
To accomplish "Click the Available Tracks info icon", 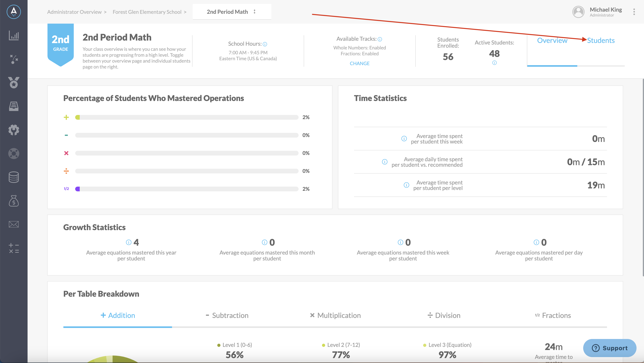I will [x=380, y=39].
